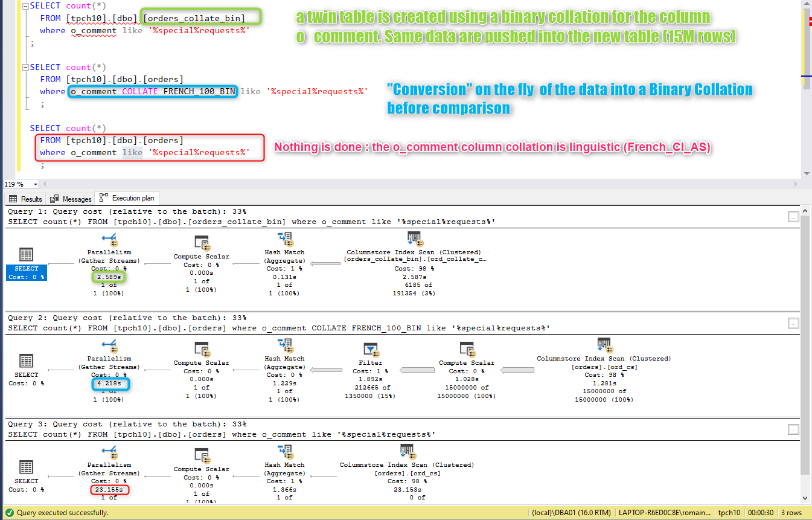
Task: Select the SELECT node icon in Query 1
Action: [x=26, y=254]
